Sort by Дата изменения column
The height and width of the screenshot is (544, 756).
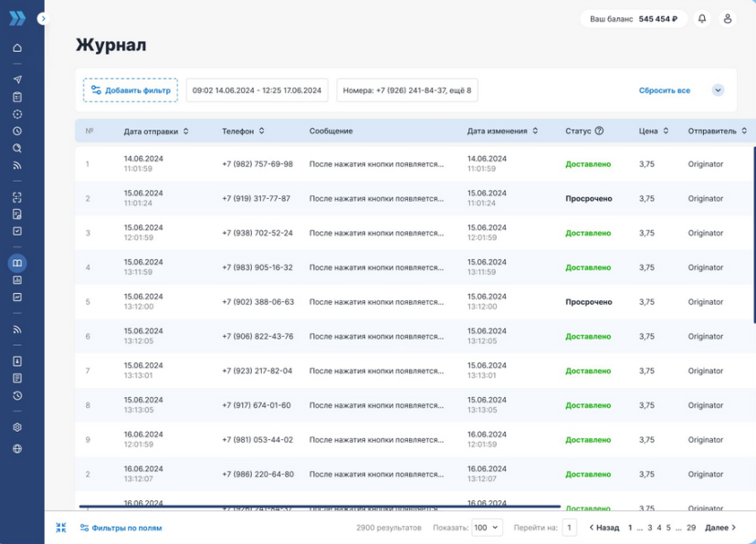[535, 131]
